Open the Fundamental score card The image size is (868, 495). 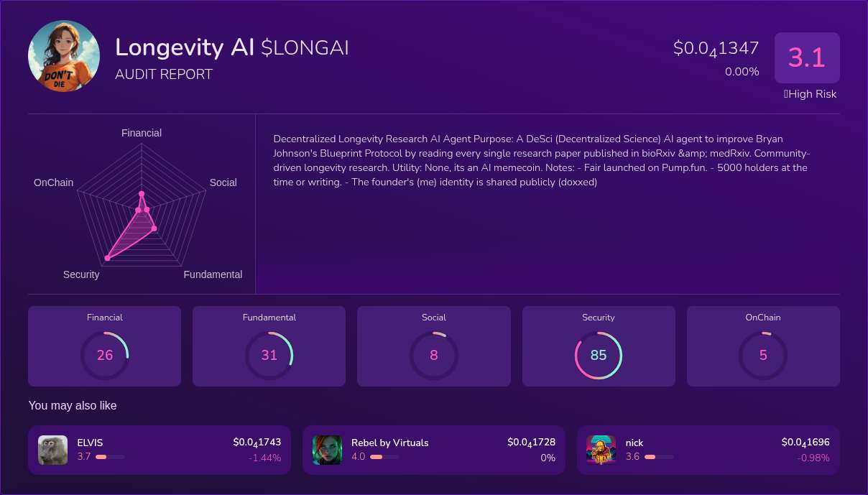tap(269, 346)
